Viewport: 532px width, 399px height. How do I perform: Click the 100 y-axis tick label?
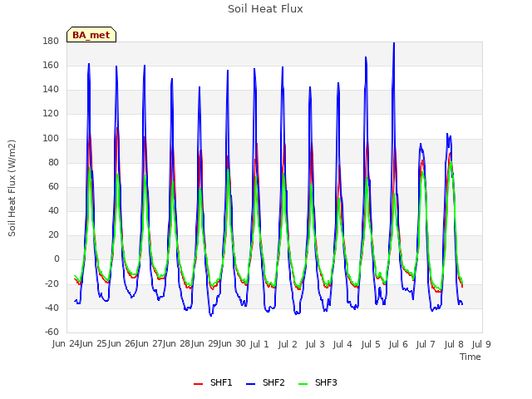coord(51,139)
